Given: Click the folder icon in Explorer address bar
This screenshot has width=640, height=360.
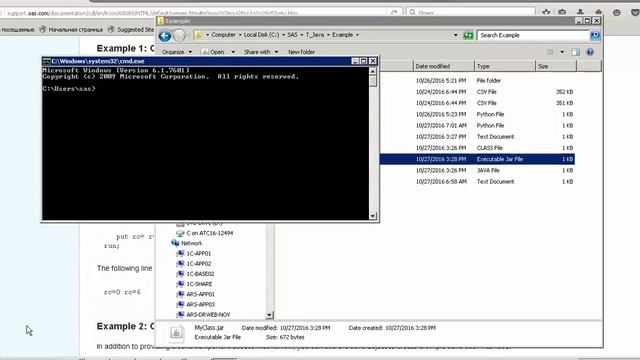Looking at the screenshot, I should click(198, 35).
